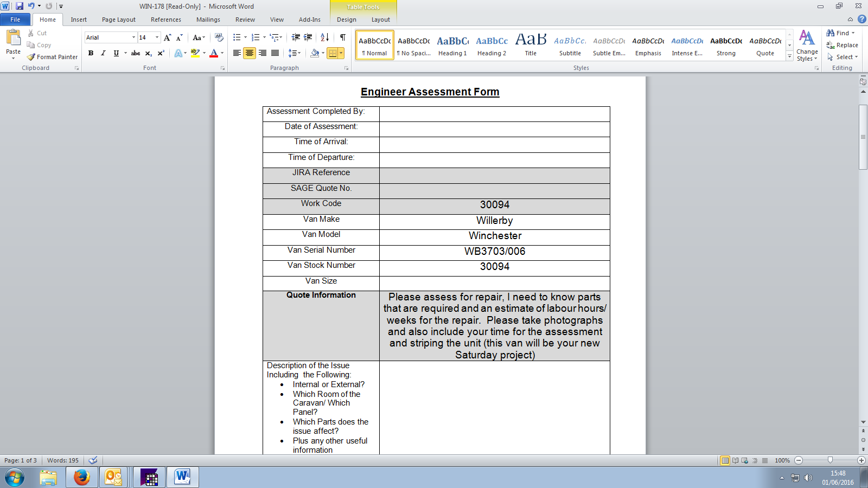Click the Increase Indent icon
Image resolution: width=868 pixels, height=488 pixels.
coord(308,37)
